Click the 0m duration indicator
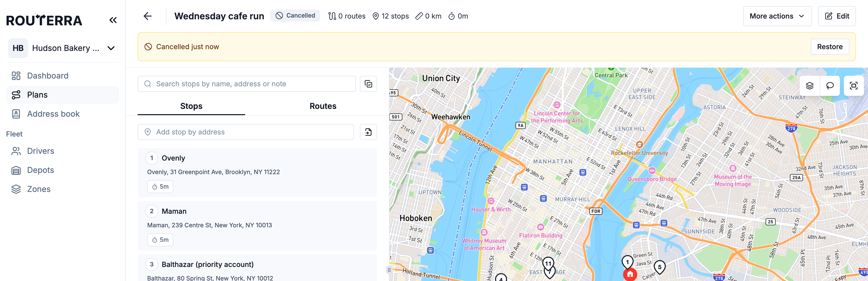The image size is (868, 281). point(458,16)
